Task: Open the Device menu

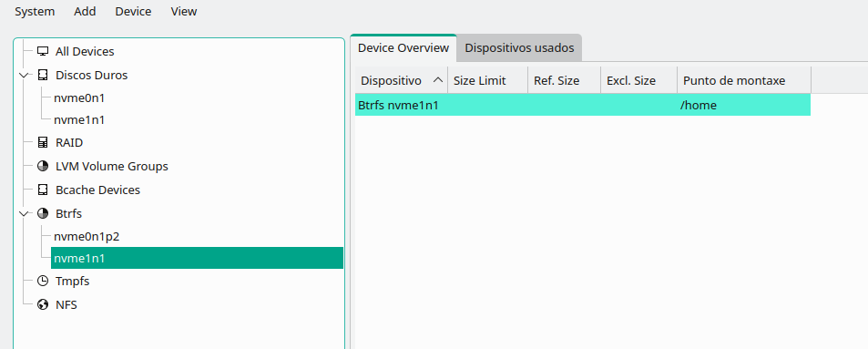Action: coord(133,12)
